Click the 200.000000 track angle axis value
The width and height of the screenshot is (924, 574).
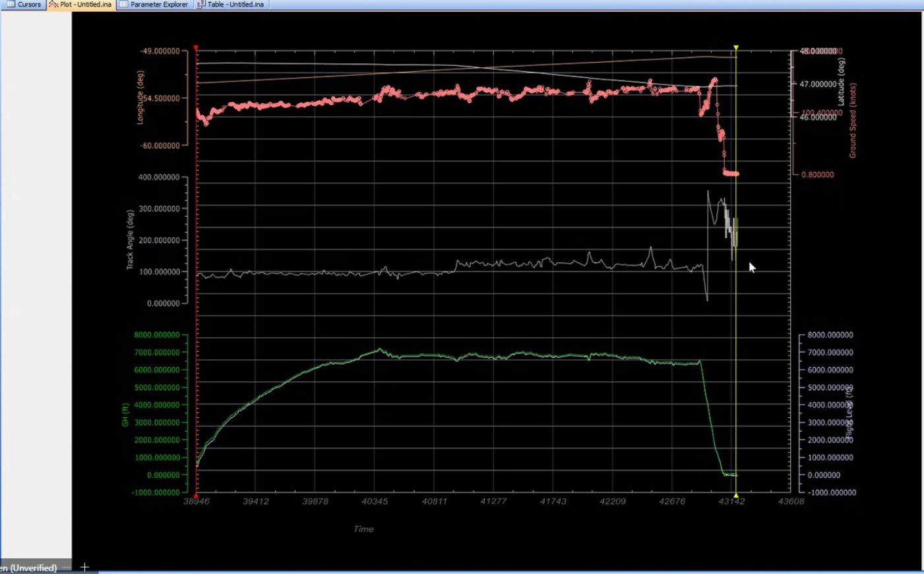[159, 241]
